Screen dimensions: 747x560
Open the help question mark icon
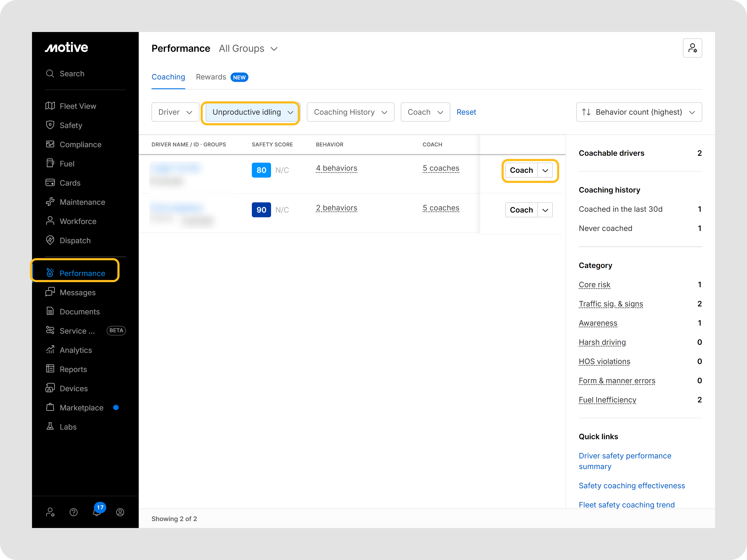pyautogui.click(x=74, y=512)
